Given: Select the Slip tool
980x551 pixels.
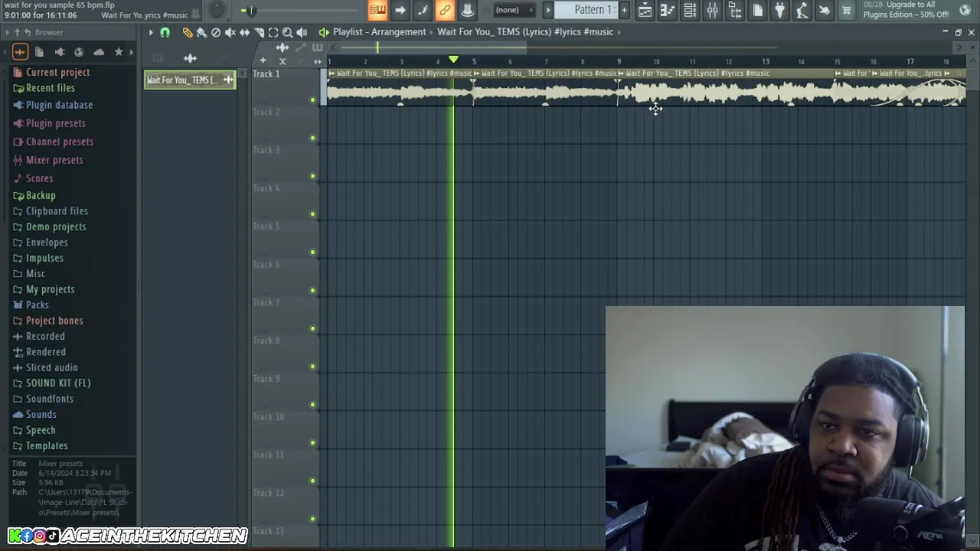Looking at the screenshot, I should (x=245, y=32).
